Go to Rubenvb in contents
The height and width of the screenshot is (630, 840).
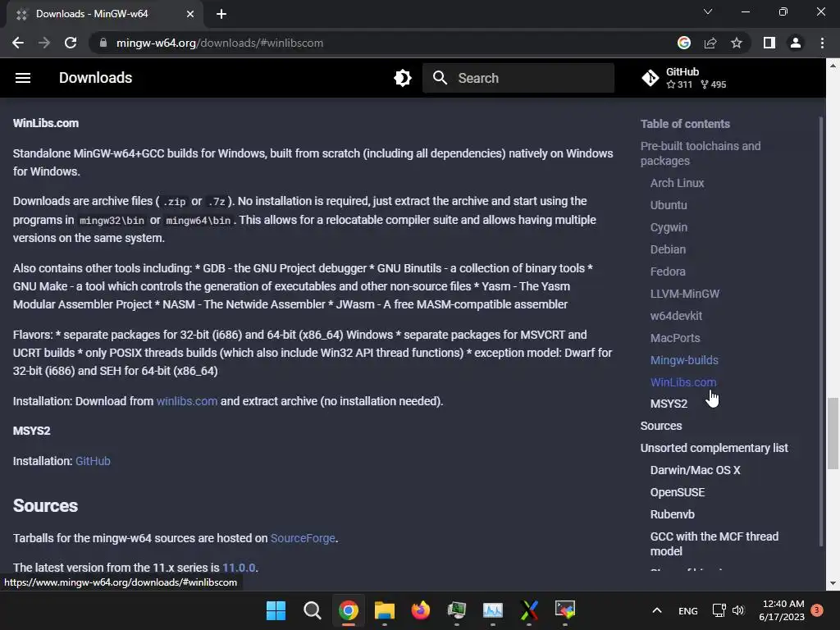click(x=673, y=515)
